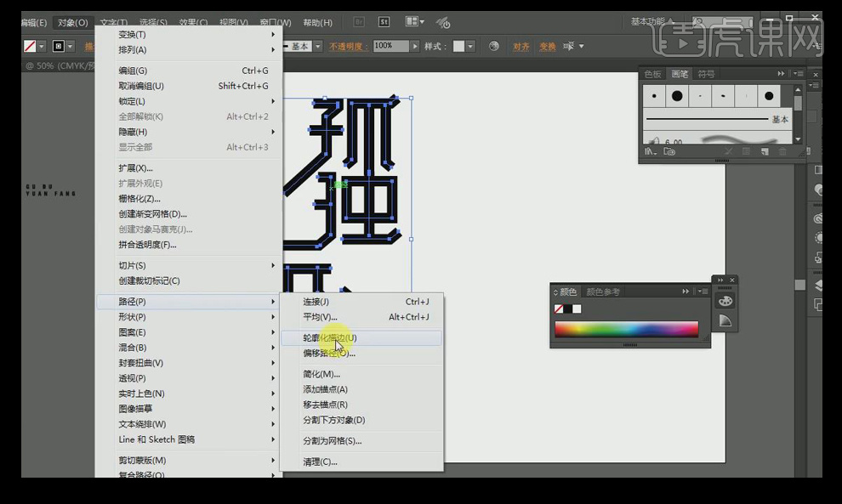
Task: Open the 隐藏(H) submenu
Action: [x=189, y=132]
